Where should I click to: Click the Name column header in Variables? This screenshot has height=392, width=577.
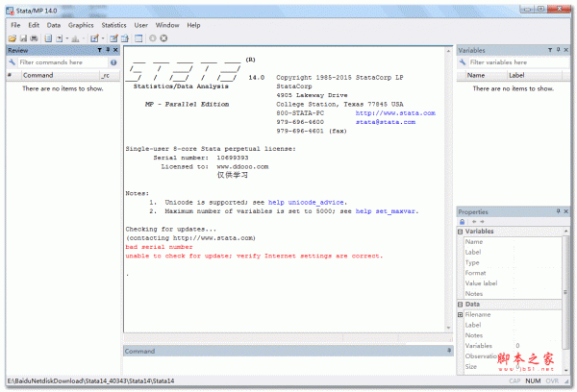coord(486,75)
